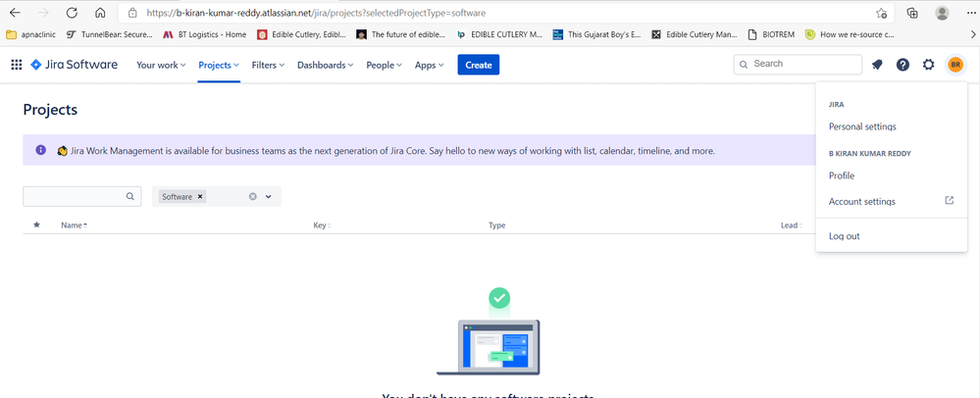Click the star column header icon

(x=36, y=224)
